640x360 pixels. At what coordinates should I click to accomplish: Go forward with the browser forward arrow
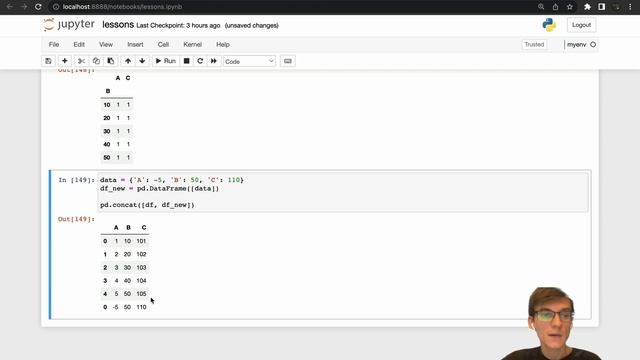tap(24, 7)
